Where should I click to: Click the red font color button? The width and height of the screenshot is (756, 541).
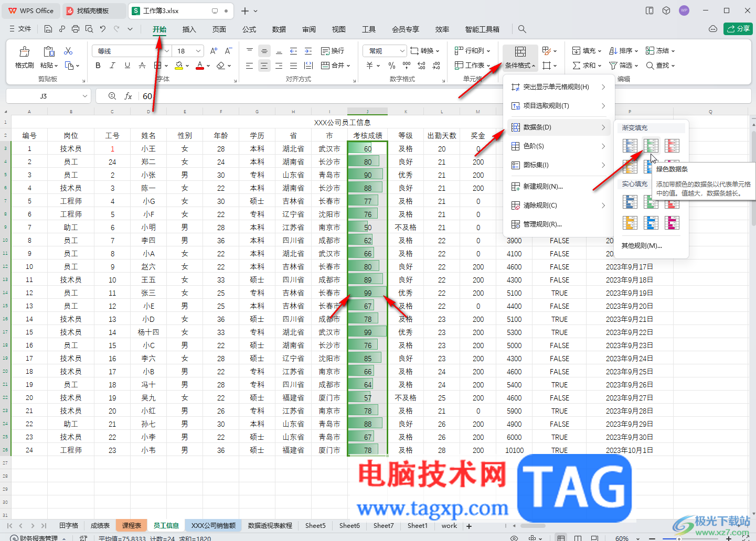click(200, 66)
